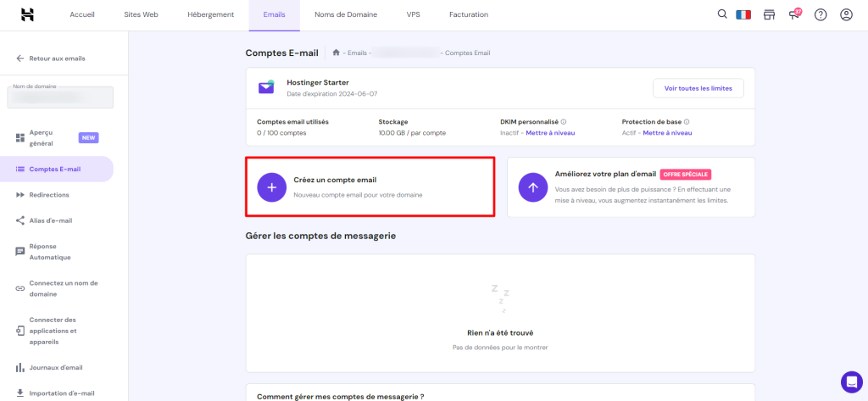Click Mettre à niveau under DKIM personnalisé
The height and width of the screenshot is (401, 868).
point(550,133)
